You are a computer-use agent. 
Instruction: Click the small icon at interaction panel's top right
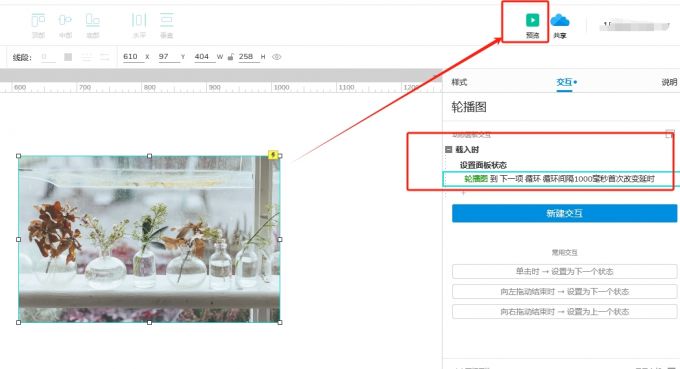[x=670, y=134]
